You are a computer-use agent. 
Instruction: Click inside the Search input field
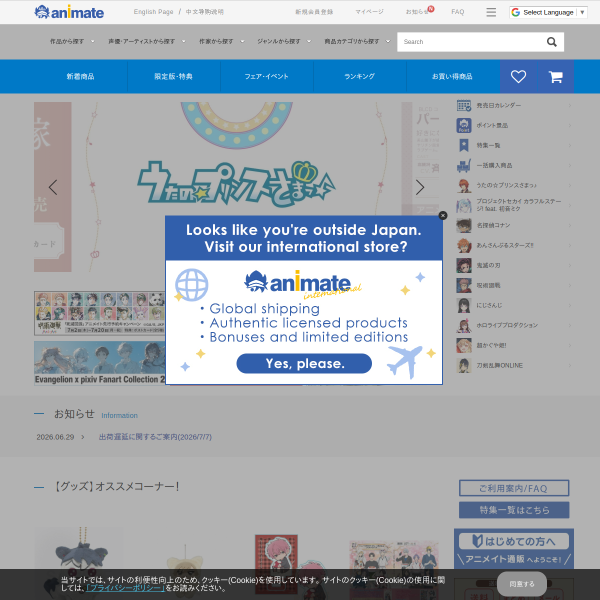coord(471,42)
